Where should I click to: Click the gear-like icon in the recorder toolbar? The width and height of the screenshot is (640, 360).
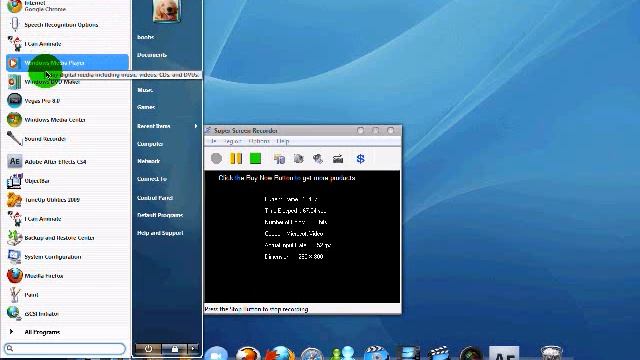(299, 159)
